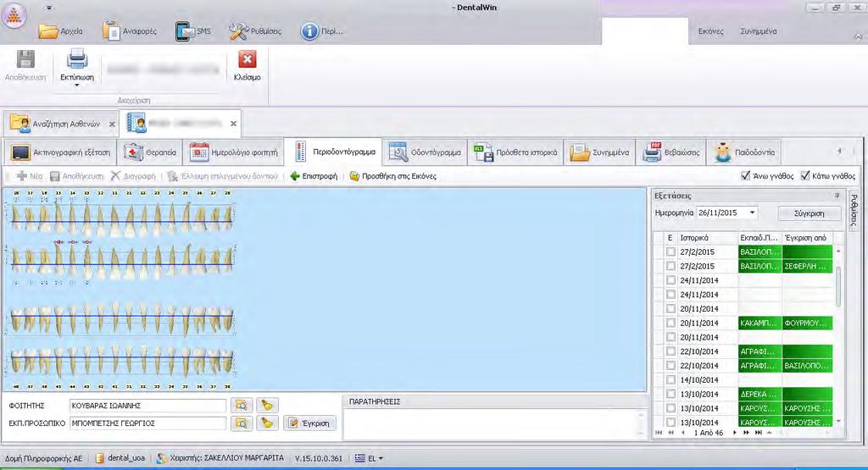Toggle the Άνω γνάθος checkbox
The image size is (868, 470).
tap(746, 176)
